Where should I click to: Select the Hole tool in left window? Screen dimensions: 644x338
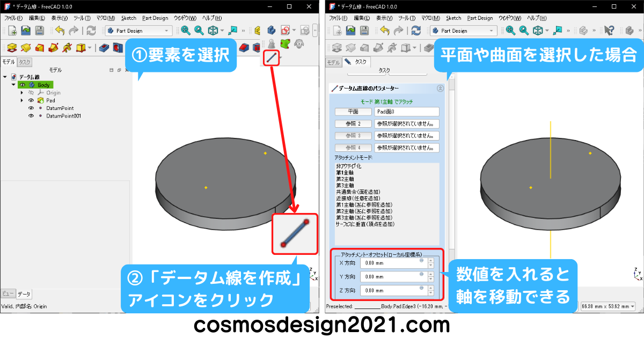pyautogui.click(x=118, y=48)
